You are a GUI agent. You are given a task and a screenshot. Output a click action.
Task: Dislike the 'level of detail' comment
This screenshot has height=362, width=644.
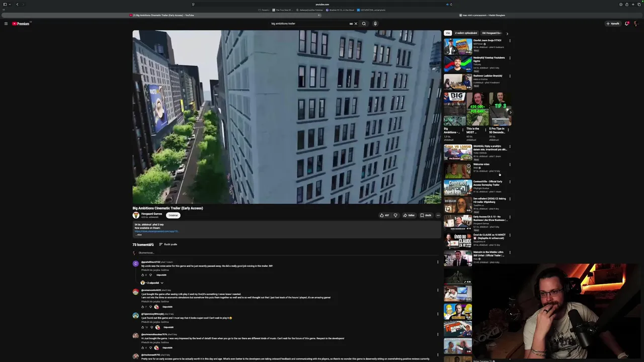coord(150,348)
